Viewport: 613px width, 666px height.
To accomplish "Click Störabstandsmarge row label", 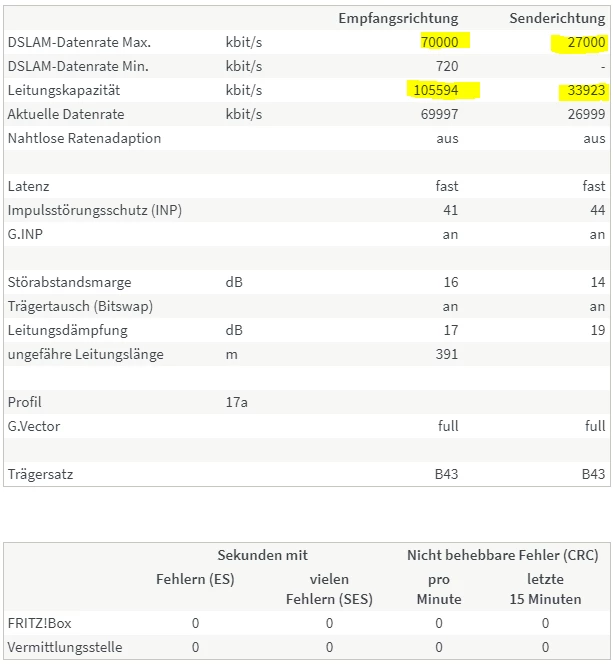I will click(x=69, y=282).
